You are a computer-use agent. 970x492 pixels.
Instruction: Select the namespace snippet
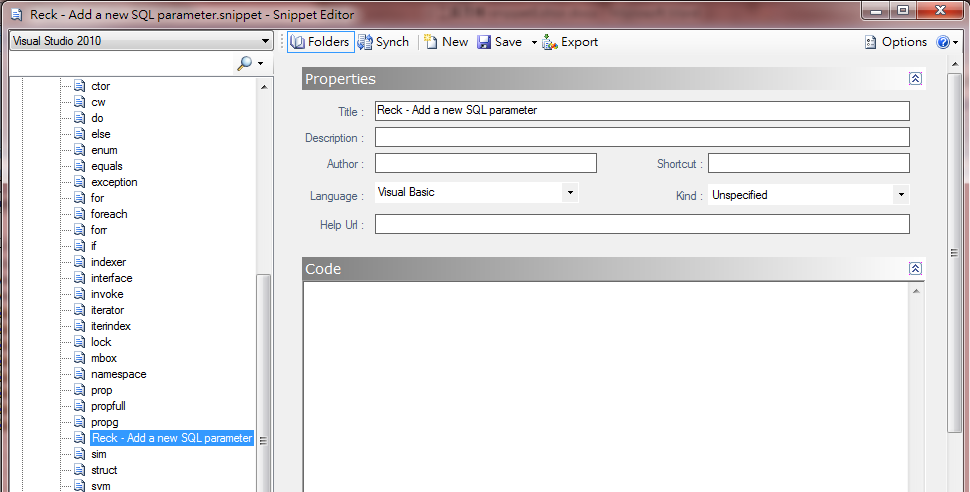coord(119,374)
